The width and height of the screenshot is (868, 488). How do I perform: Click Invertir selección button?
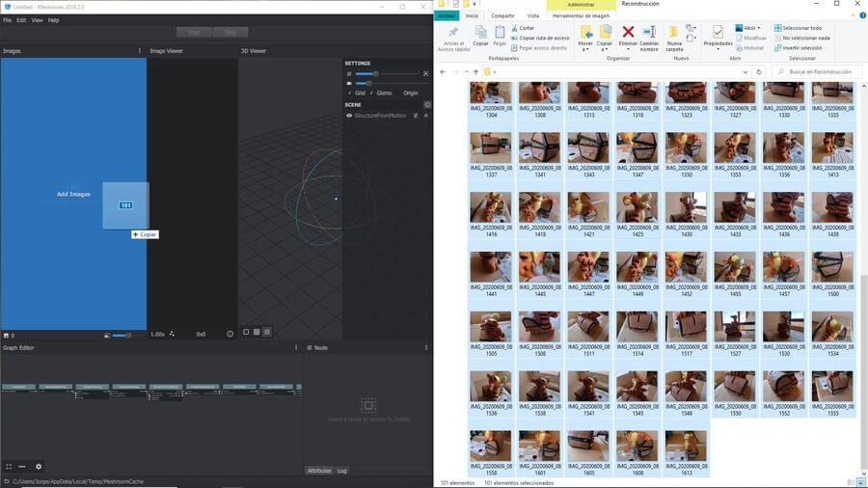[801, 47]
